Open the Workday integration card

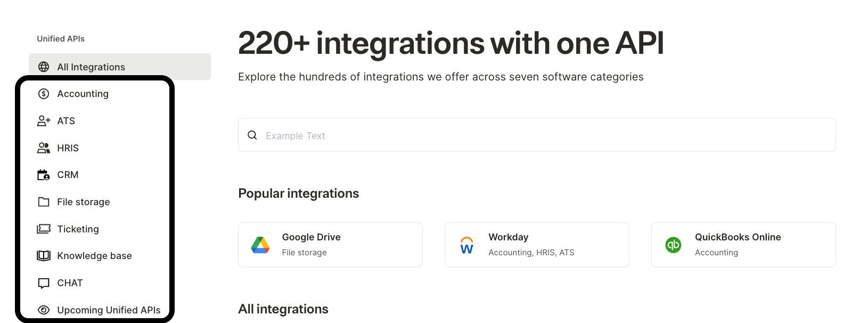point(536,244)
